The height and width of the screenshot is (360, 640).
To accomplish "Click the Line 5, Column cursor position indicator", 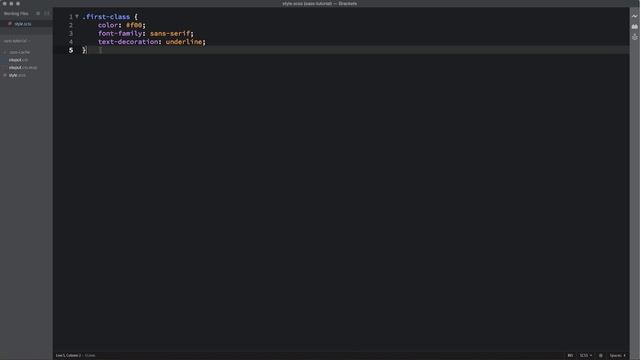I will [68, 356].
